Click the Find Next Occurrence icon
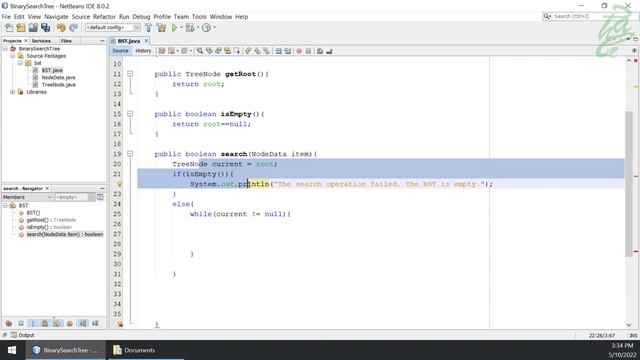The image size is (640, 360). click(218, 51)
